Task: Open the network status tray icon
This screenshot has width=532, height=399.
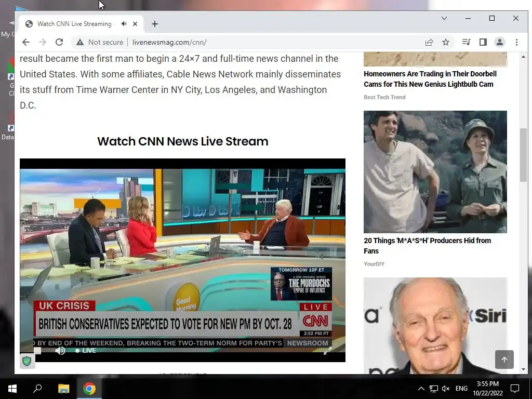Action: (x=434, y=389)
